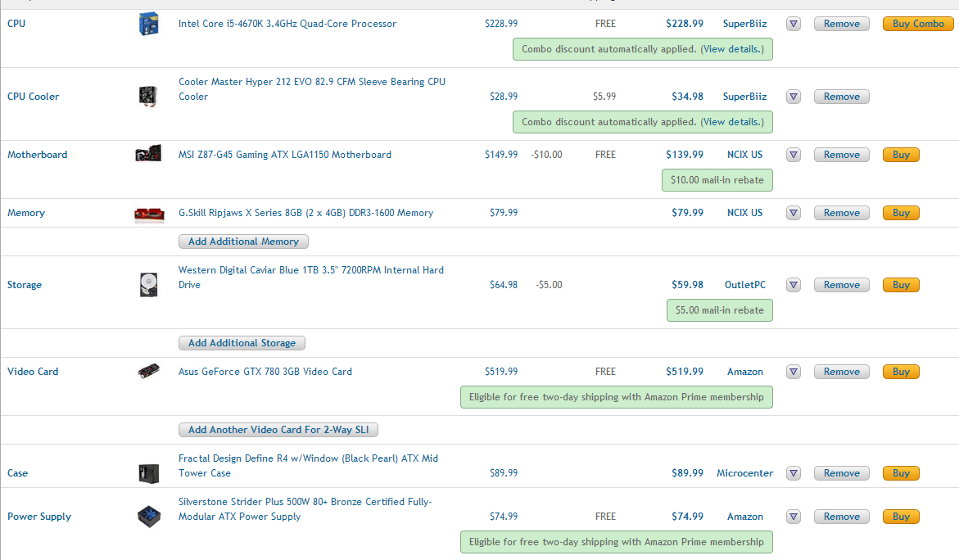This screenshot has width=959, height=560.
Task: Expand the Case row dropdown arrow
Action: tap(794, 473)
